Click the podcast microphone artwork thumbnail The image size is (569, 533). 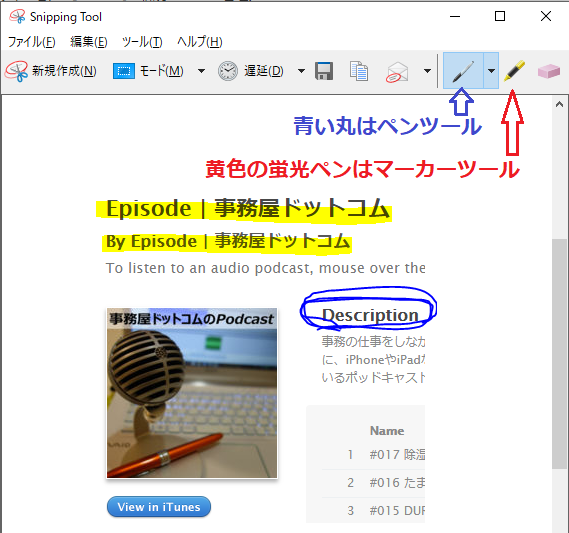pos(192,393)
